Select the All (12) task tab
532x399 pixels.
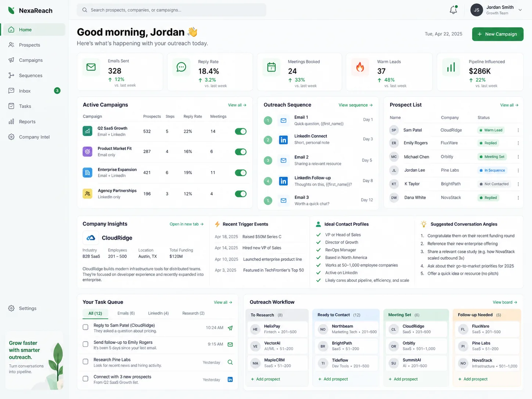[95, 313]
